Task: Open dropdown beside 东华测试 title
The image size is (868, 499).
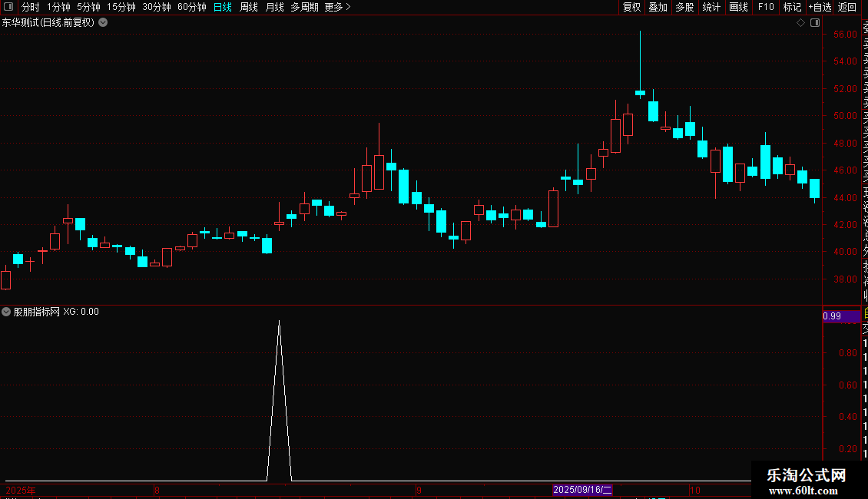Action: tap(103, 23)
